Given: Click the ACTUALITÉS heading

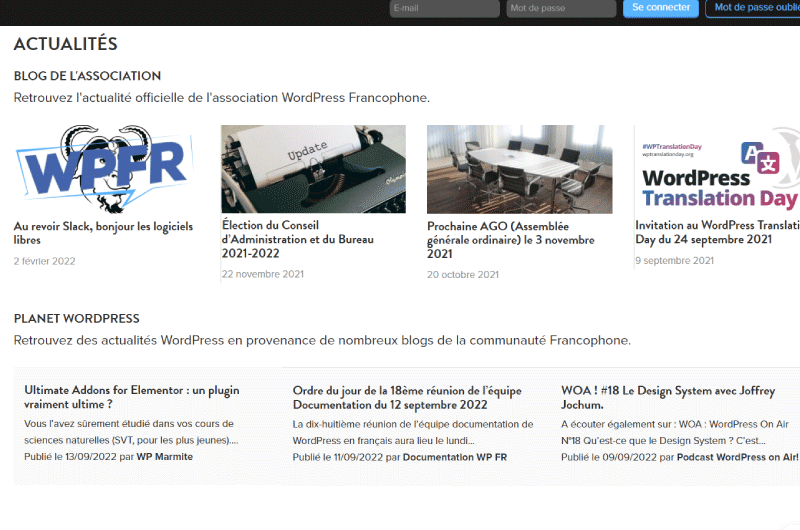Looking at the screenshot, I should click(x=65, y=44).
